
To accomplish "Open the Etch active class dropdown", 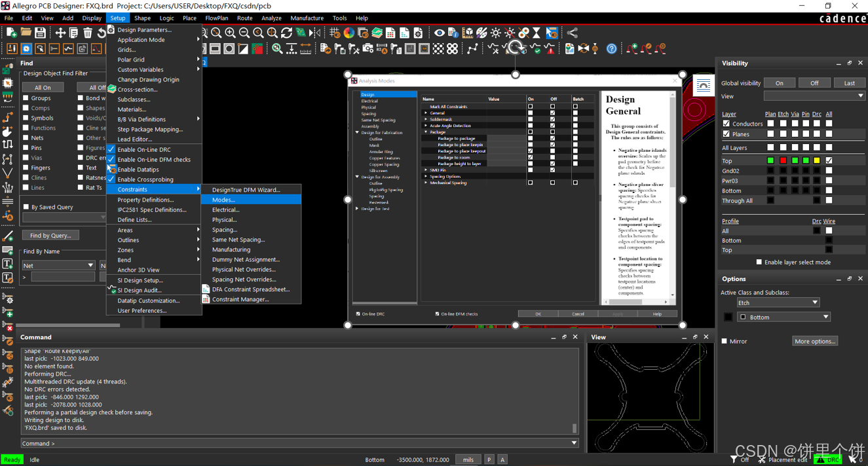I will (x=778, y=302).
